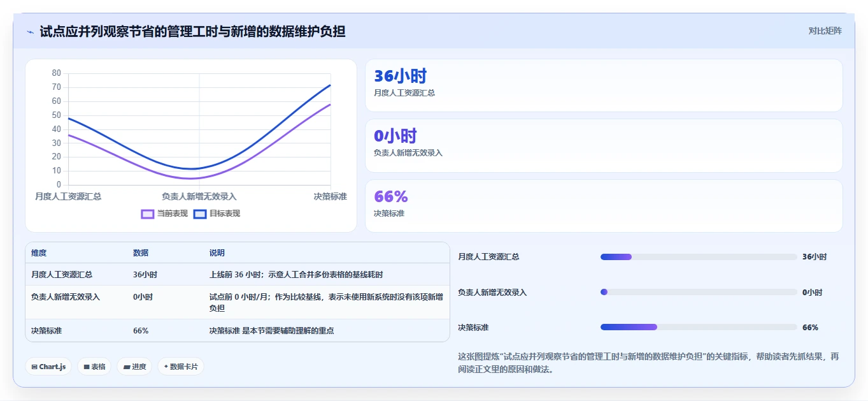Click chart axis label 负责人新增无效录入
Screen dimensions: 868x401
click(x=199, y=196)
